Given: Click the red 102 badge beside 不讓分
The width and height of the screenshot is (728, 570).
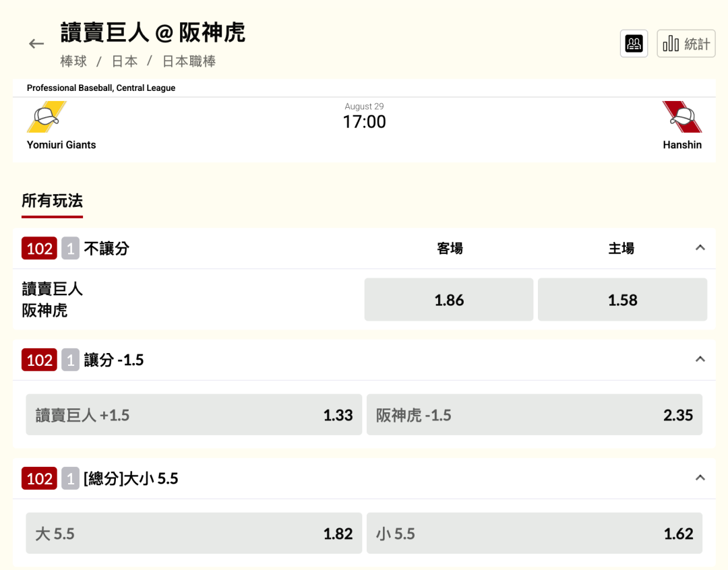Looking at the screenshot, I should click(x=40, y=249).
